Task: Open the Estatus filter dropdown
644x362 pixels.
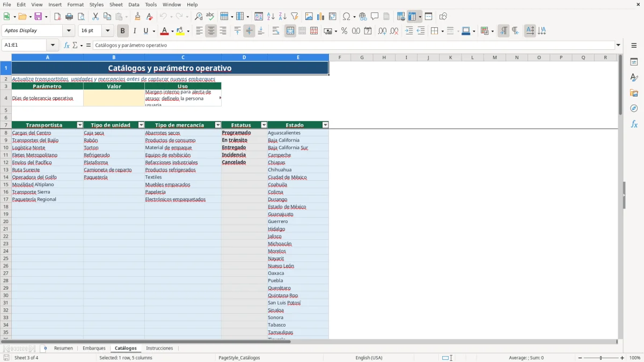Action: coord(264,125)
